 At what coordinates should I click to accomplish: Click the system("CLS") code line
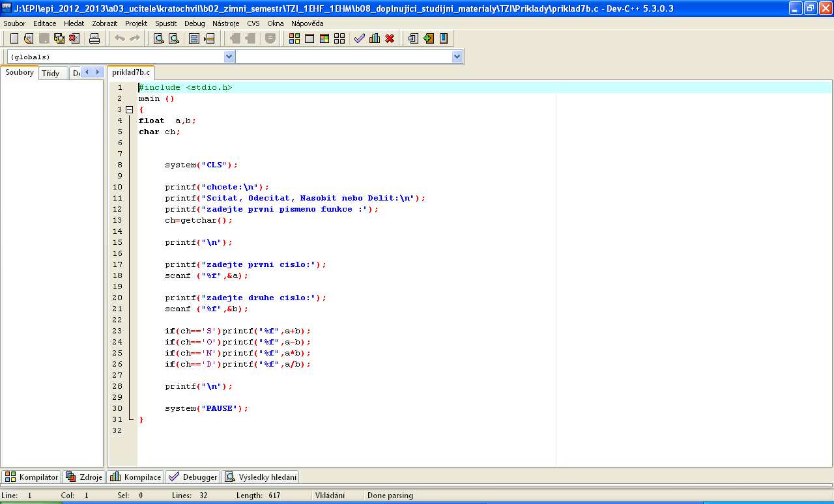(x=201, y=165)
